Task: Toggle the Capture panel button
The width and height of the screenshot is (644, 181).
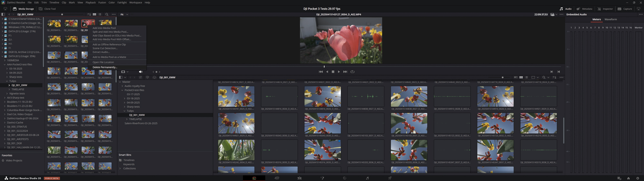Action: point(625,9)
